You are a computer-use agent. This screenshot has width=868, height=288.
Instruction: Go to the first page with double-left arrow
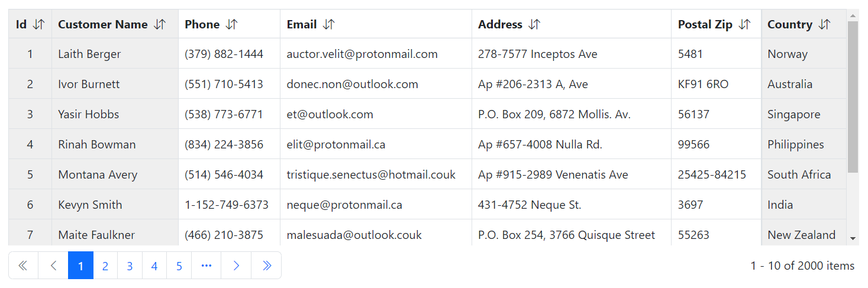point(23,266)
